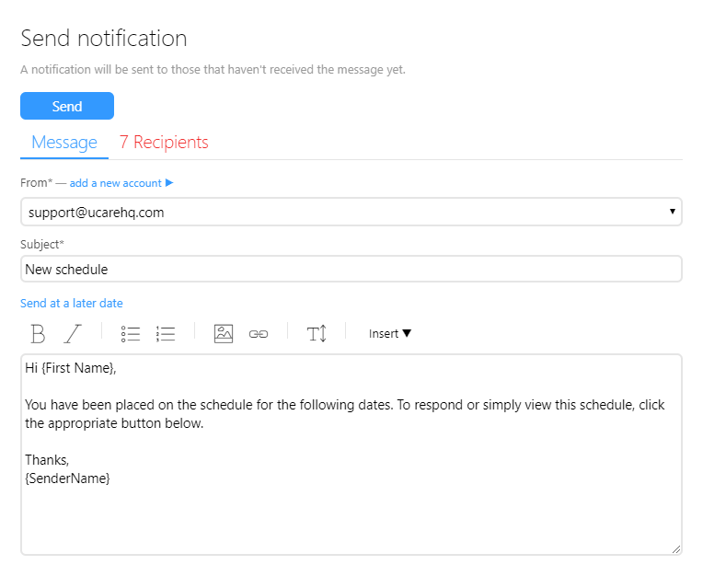Toggle bold text formatting

point(38,333)
